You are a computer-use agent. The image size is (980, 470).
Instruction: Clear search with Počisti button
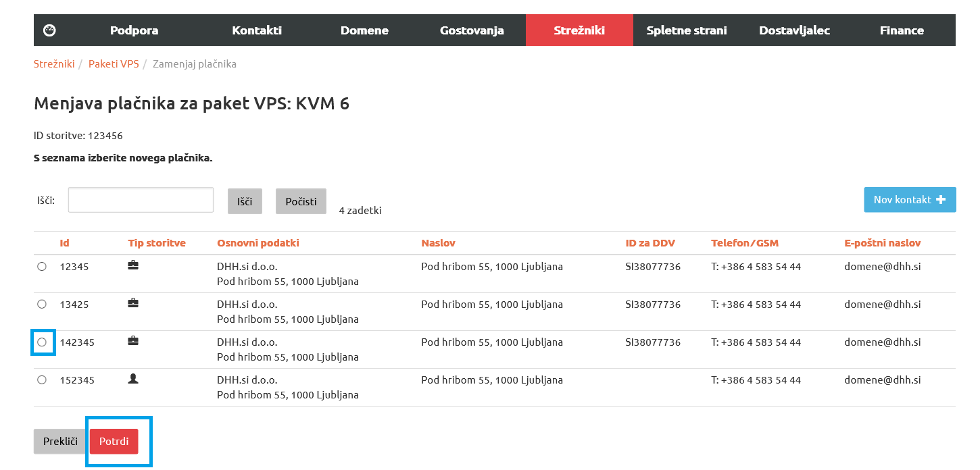tap(301, 201)
